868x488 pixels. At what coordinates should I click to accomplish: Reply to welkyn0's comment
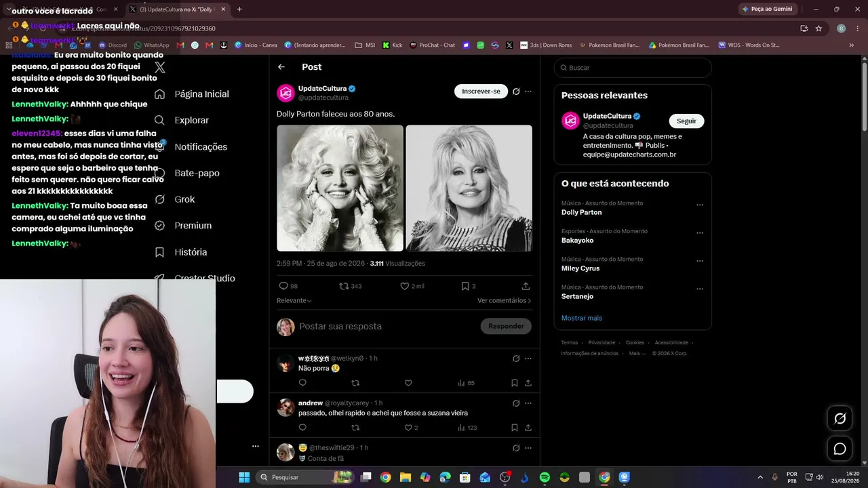pos(302,383)
